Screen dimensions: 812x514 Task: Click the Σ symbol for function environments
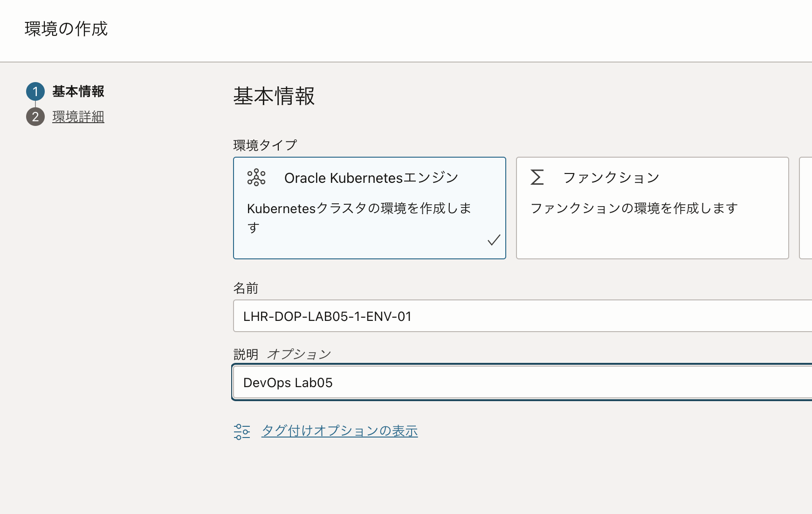pyautogui.click(x=537, y=177)
